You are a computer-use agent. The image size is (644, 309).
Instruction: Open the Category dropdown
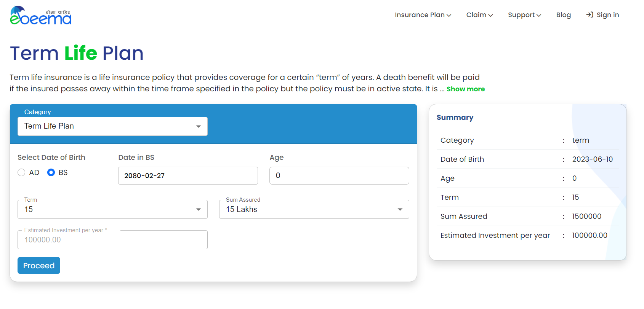(x=112, y=126)
